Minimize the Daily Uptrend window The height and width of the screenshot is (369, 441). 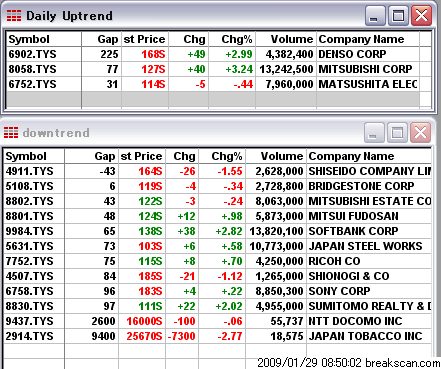pyautogui.click(x=375, y=15)
